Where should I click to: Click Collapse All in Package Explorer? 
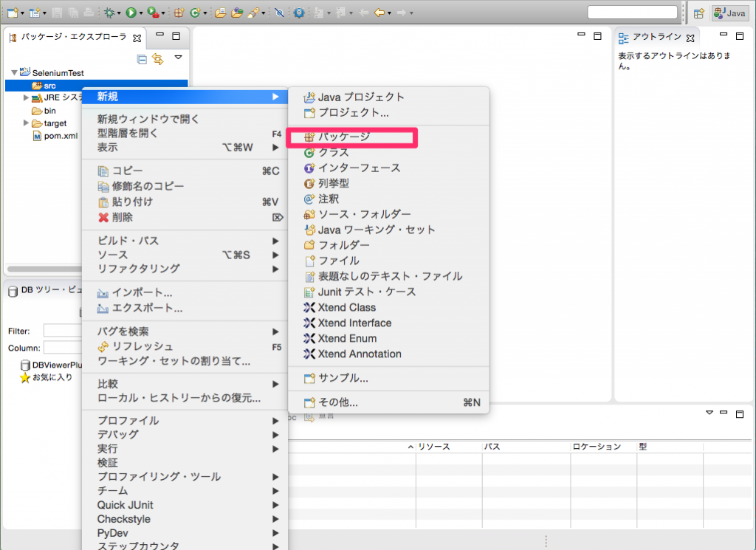point(142,58)
